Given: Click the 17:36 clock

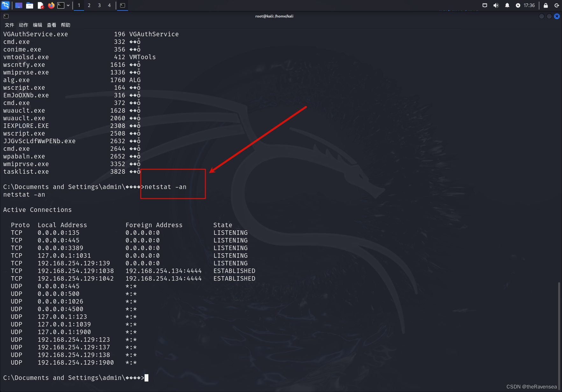Looking at the screenshot, I should (x=529, y=5).
